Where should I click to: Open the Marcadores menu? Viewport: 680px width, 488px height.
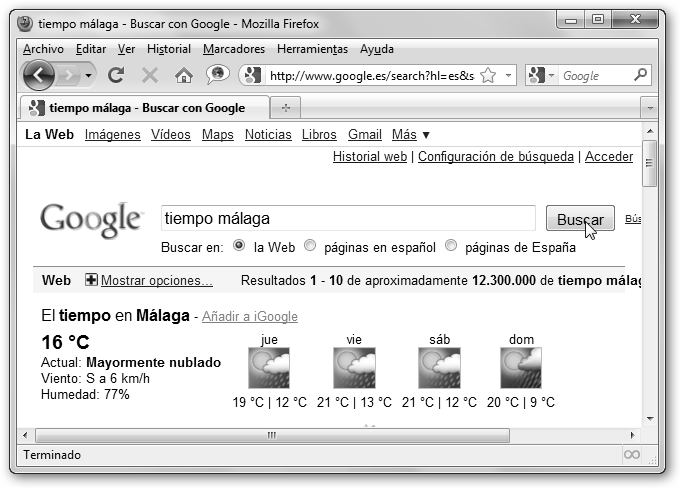click(x=234, y=49)
